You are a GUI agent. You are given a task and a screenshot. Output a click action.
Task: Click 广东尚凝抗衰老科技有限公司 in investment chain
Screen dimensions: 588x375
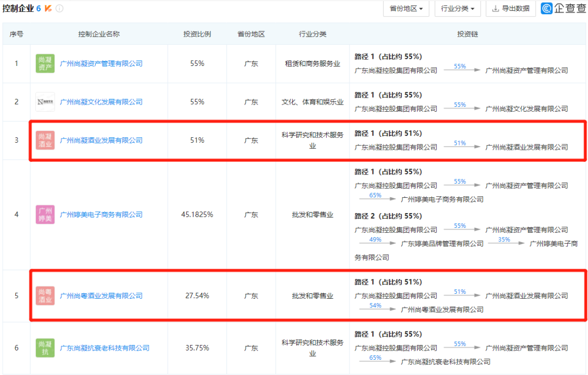click(445, 362)
